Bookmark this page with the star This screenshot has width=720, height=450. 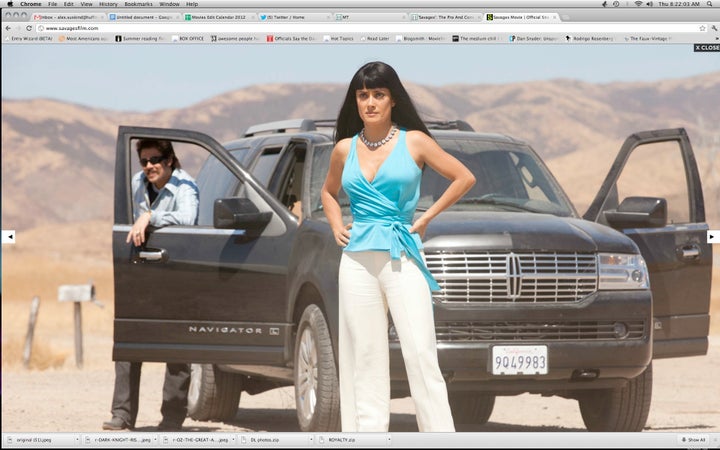tap(702, 28)
